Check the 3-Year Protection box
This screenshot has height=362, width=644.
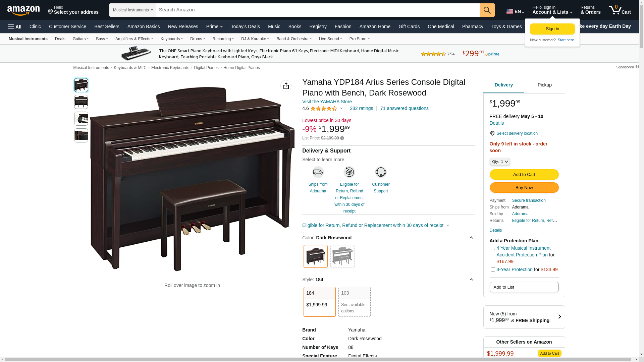coord(493,269)
